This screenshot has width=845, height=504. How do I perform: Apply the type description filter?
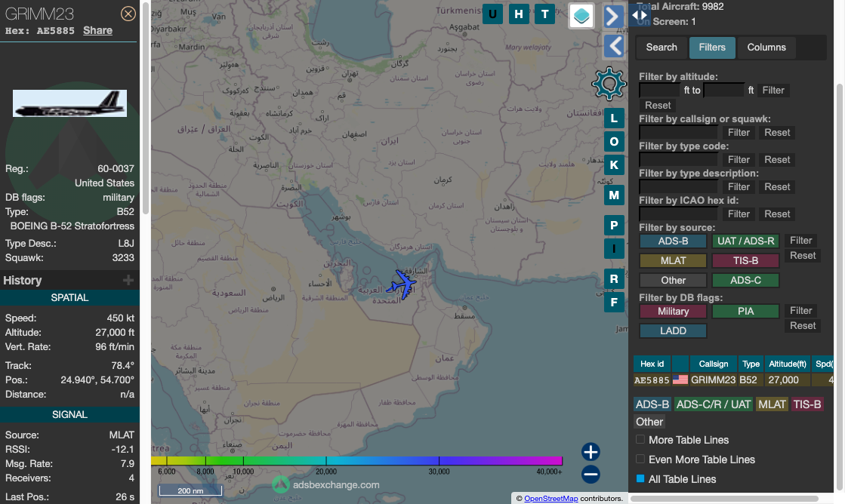(739, 187)
